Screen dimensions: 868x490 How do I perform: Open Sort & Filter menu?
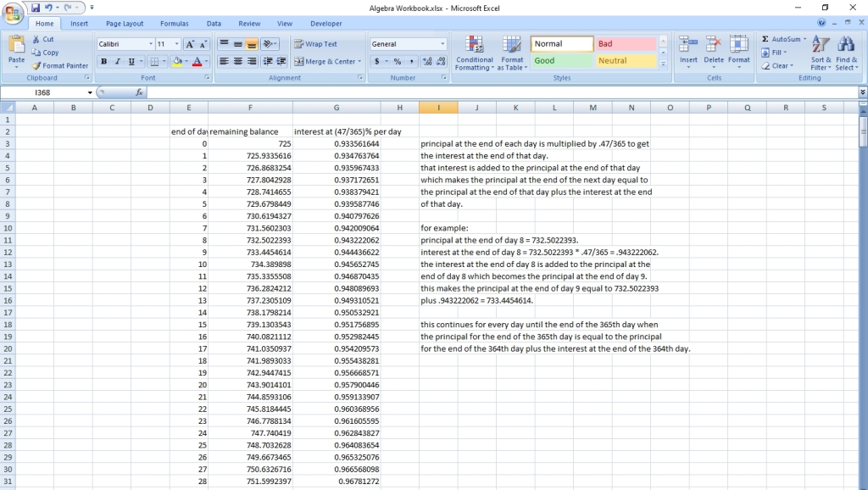(821, 53)
